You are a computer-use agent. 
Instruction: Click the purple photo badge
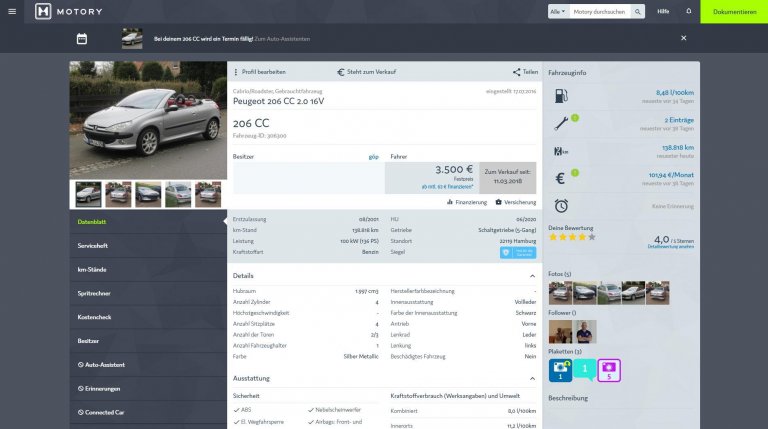click(x=609, y=370)
